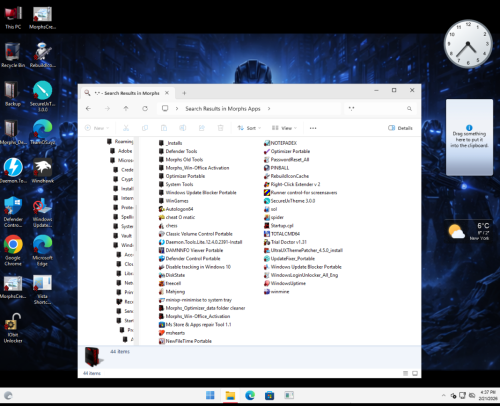Select the System Tools folder

[176, 184]
